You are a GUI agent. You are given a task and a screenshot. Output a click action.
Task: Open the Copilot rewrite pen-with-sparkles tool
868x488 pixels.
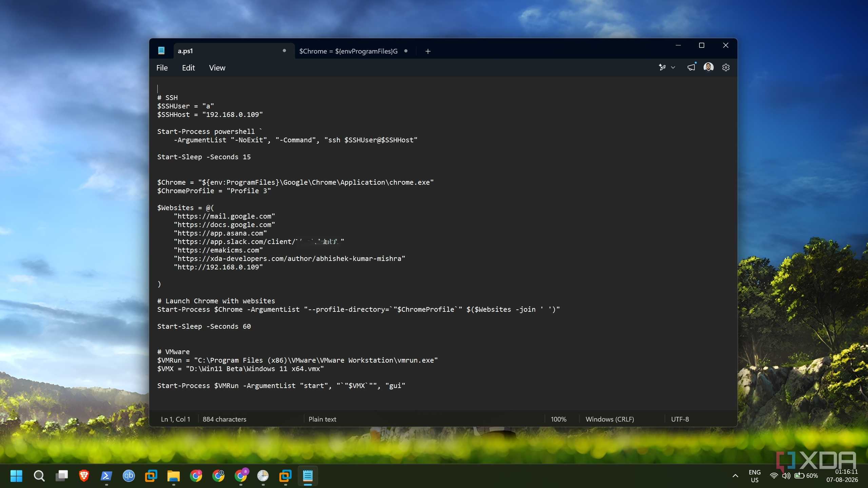click(x=662, y=67)
